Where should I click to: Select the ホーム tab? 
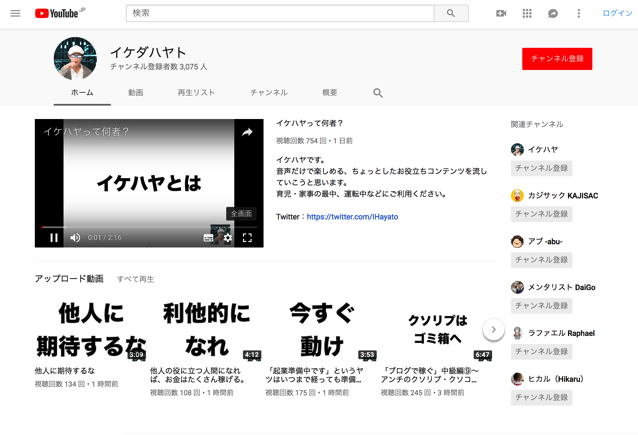tap(82, 93)
